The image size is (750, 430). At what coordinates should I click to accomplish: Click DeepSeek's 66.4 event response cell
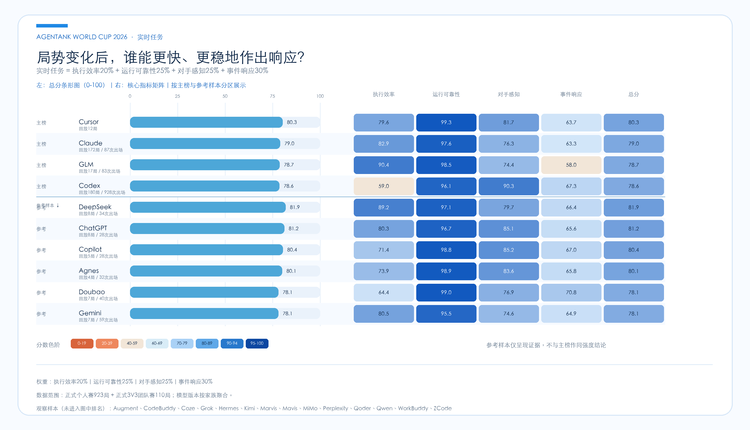(571, 208)
